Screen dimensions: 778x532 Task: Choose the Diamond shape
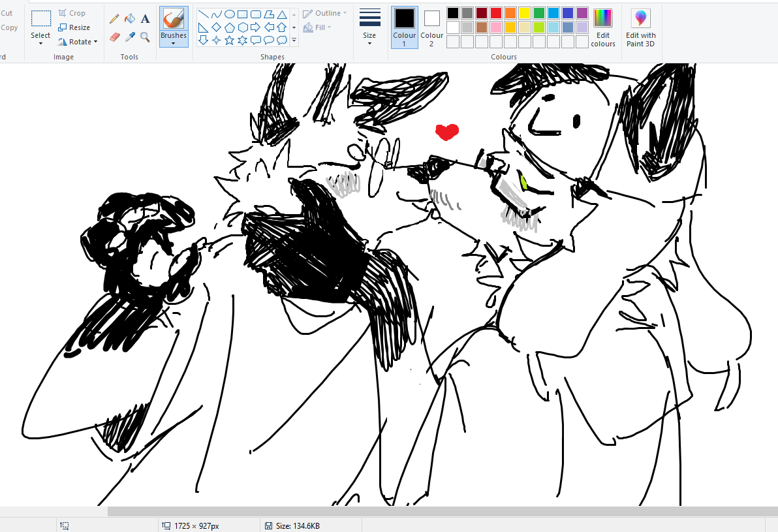point(216,27)
